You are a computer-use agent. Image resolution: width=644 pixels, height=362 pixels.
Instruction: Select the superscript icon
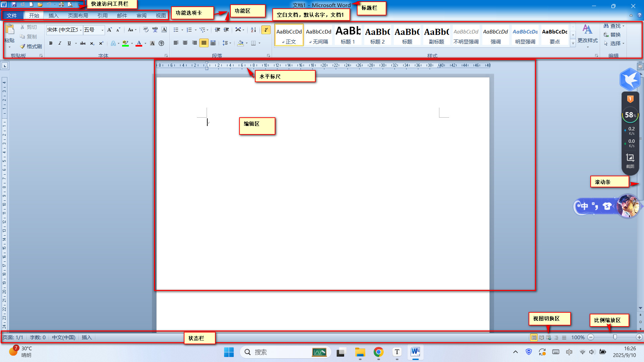[x=101, y=43]
